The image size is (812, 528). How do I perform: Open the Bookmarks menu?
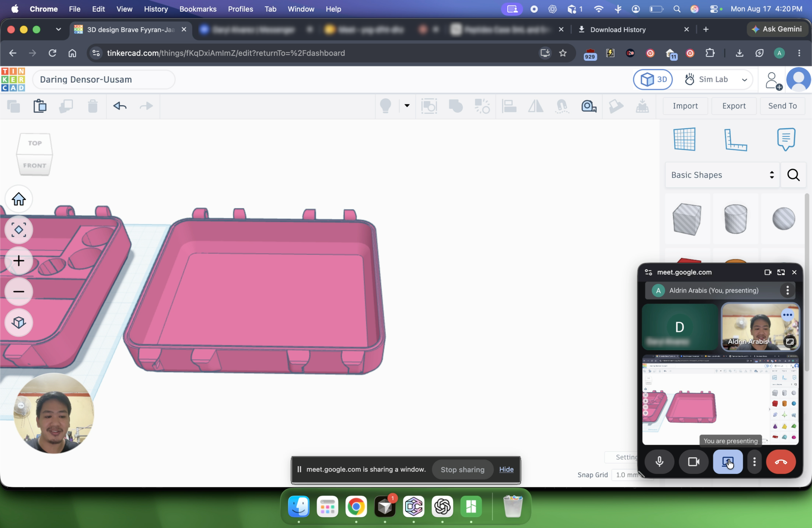point(198,9)
